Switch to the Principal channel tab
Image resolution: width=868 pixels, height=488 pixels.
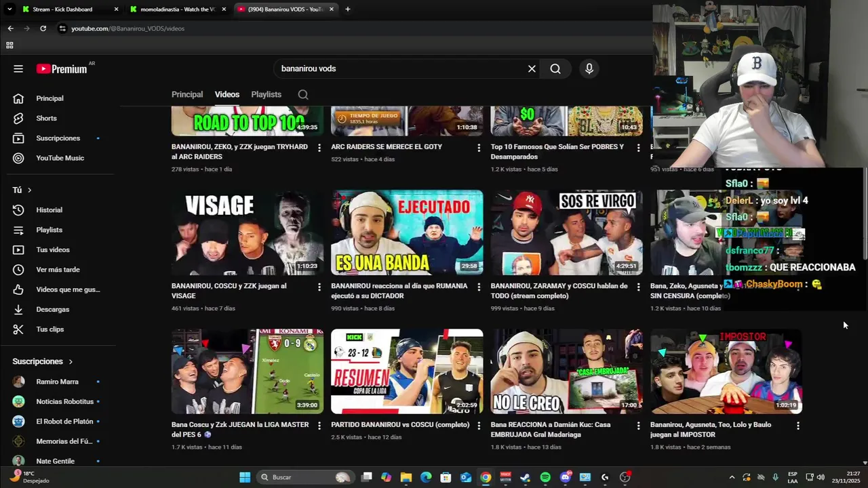tap(187, 95)
